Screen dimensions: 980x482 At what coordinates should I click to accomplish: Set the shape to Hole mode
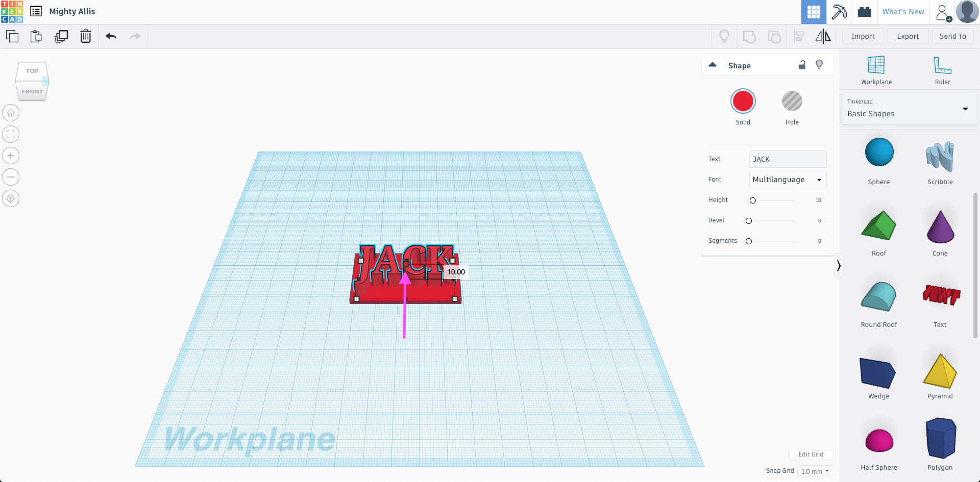click(792, 101)
